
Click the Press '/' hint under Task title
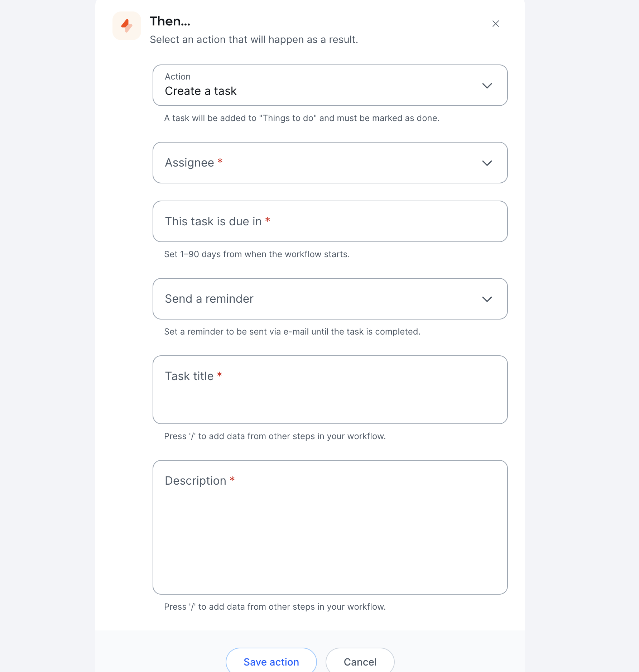click(275, 436)
